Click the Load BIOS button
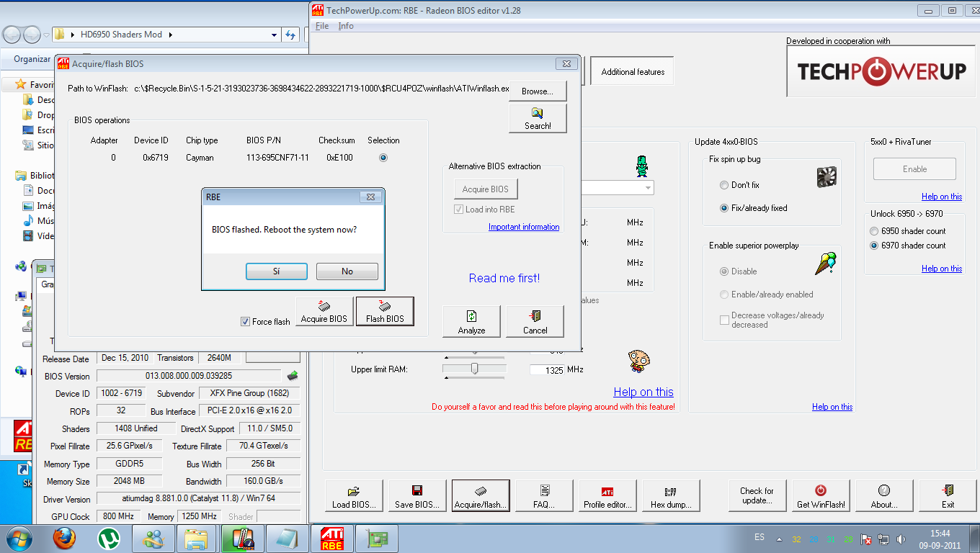Viewport: 980px width, 553px height. point(354,497)
